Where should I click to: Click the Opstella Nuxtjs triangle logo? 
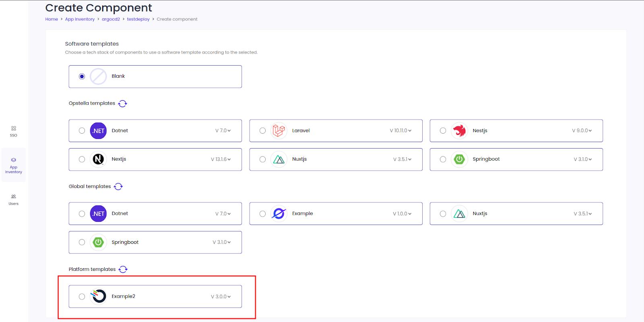tap(279, 159)
